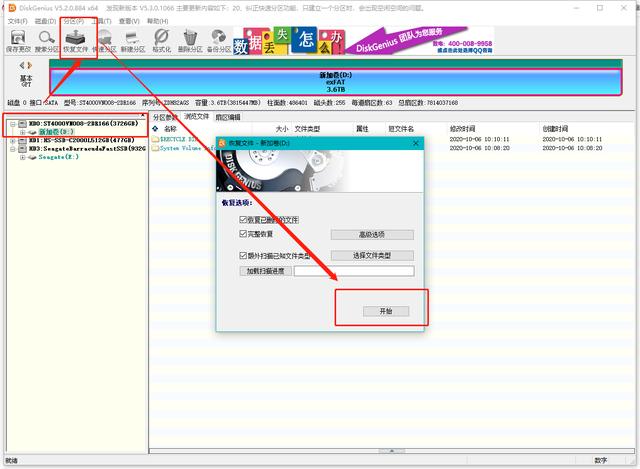
Task: Click the 格式化 format toolbar icon
Action: coord(162,38)
